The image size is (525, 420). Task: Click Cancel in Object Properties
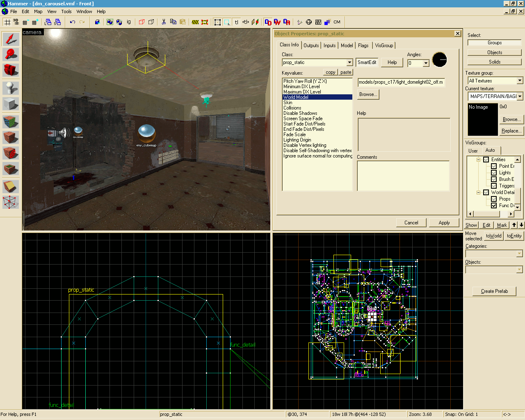coord(411,223)
